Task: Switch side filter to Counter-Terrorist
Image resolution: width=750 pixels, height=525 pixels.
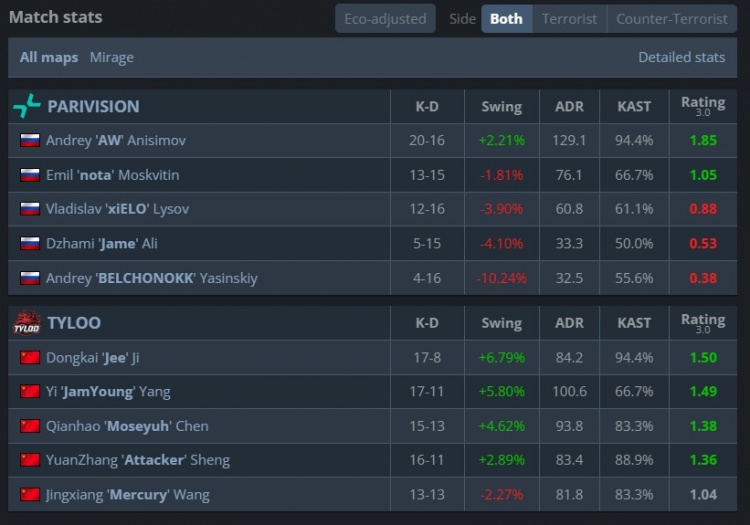Action: 672,19
